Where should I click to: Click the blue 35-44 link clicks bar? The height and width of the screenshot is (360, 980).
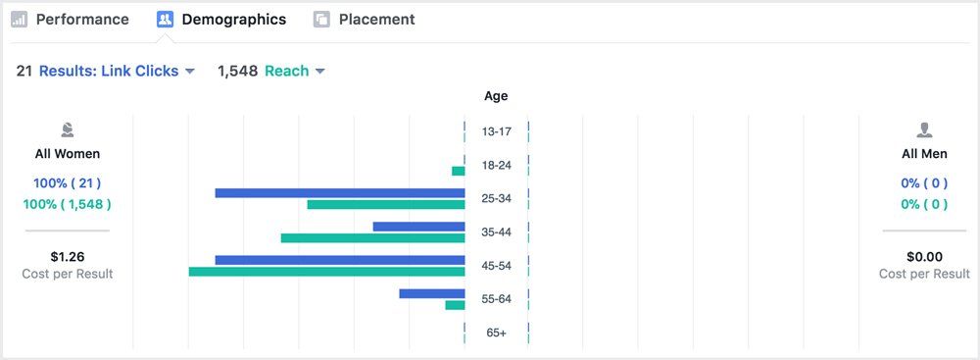pyautogui.click(x=418, y=227)
